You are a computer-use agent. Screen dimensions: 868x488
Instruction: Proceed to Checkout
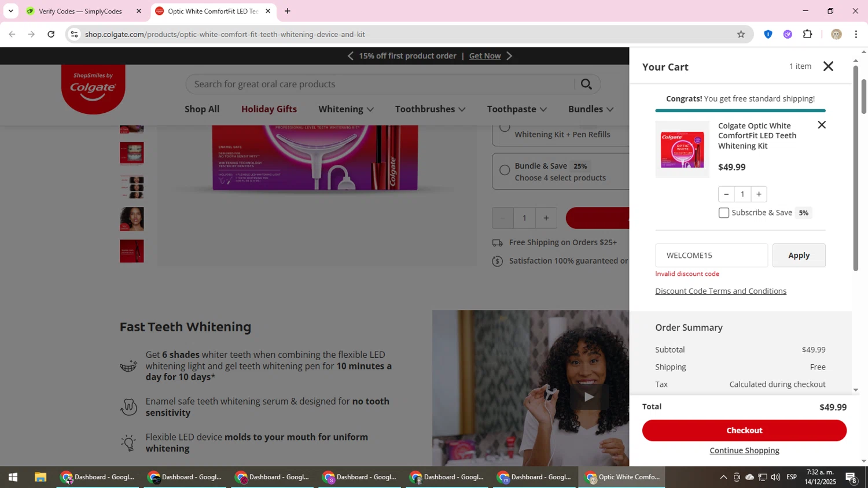[744, 430]
